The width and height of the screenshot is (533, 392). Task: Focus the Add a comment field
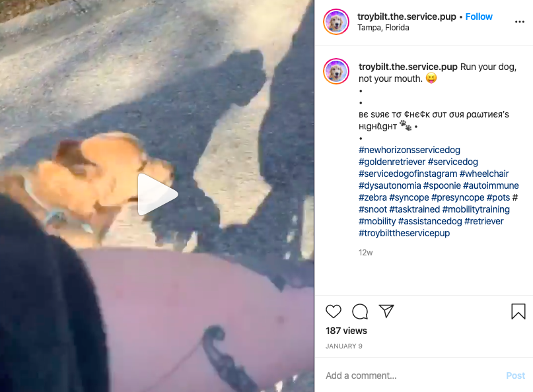413,376
